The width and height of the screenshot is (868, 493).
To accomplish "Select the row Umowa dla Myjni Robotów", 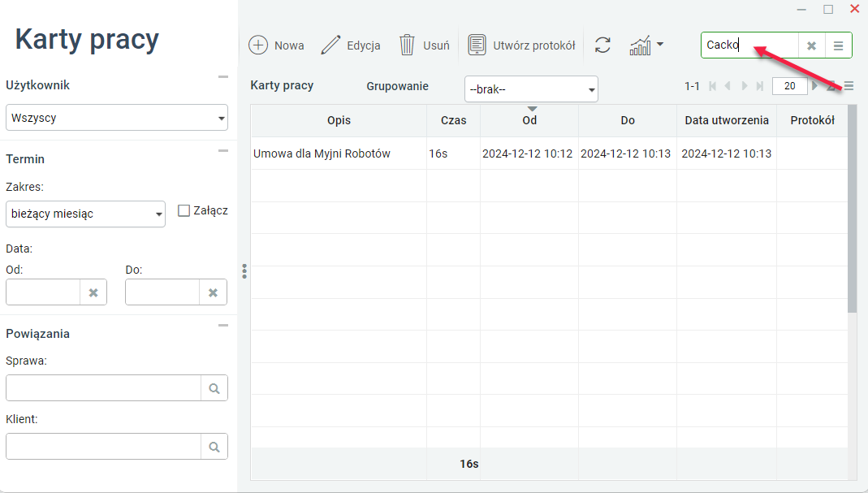I will [549, 154].
